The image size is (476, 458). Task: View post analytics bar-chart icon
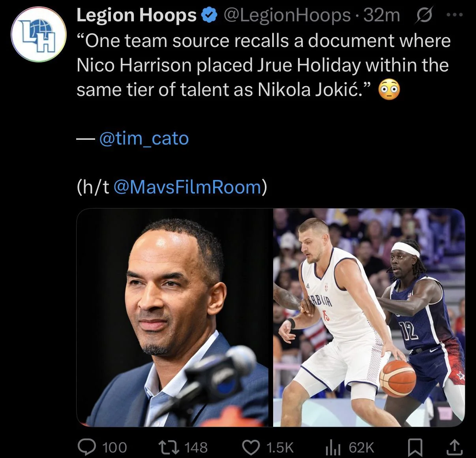pos(332,447)
